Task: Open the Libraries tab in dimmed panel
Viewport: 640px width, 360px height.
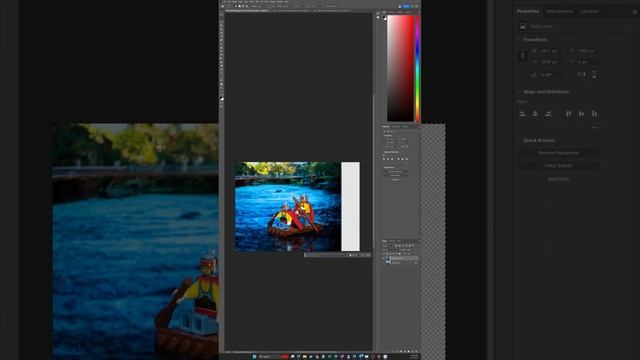Action: click(589, 11)
